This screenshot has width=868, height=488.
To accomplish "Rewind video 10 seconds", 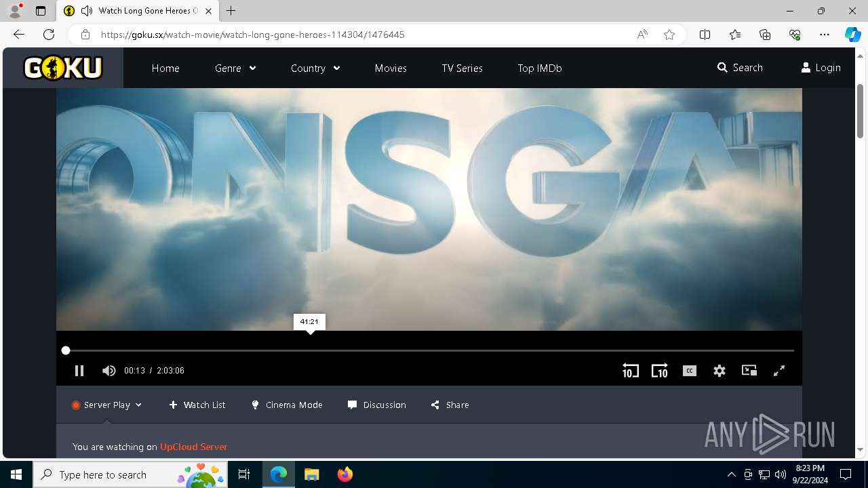I will tap(630, 371).
